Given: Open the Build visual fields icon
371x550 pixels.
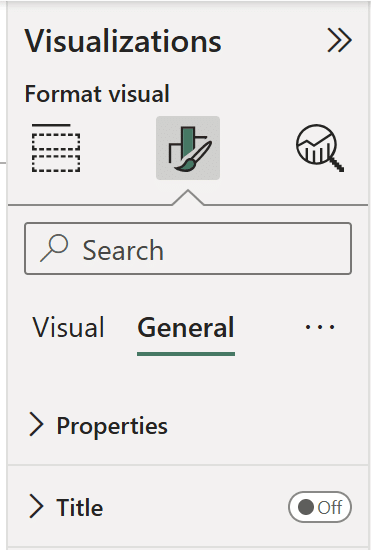Looking at the screenshot, I should click(56, 148).
